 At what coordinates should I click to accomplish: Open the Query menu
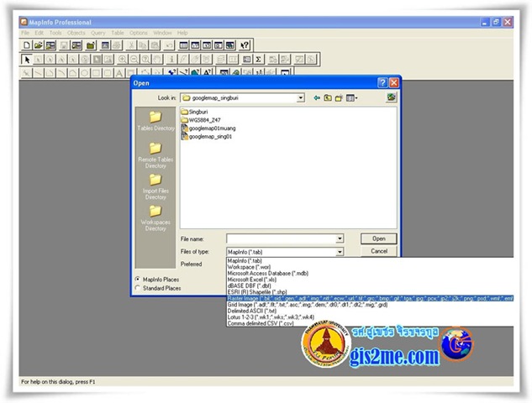click(x=98, y=33)
